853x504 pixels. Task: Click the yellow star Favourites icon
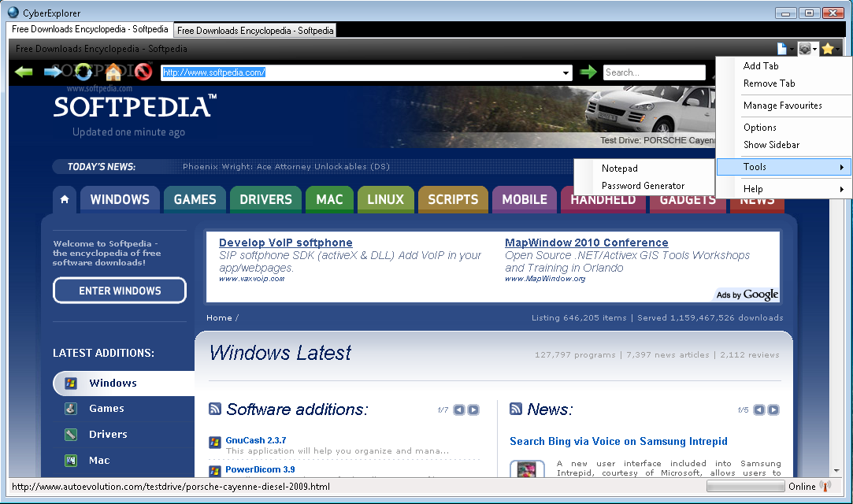[x=828, y=49]
